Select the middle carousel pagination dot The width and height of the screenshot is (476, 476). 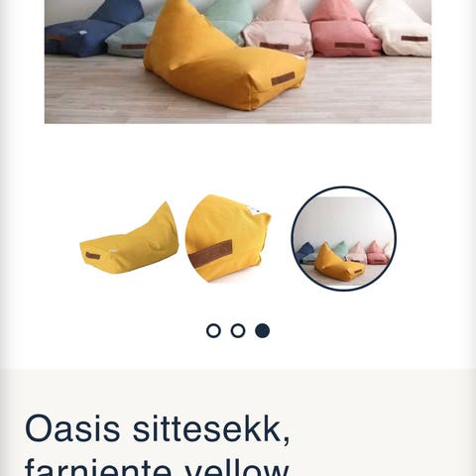pyautogui.click(x=238, y=330)
